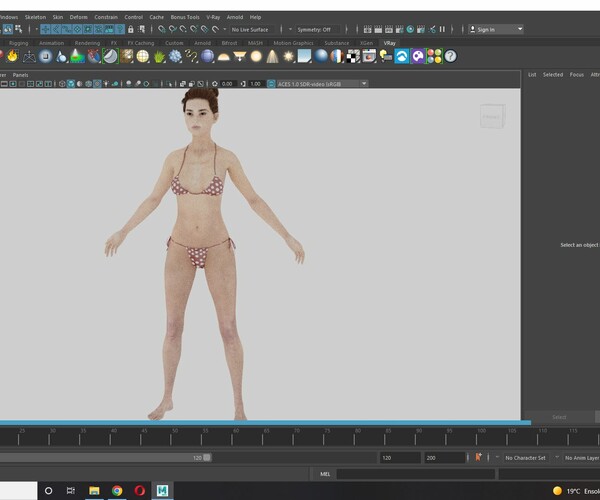This screenshot has width=600, height=500.
Task: Create a V-Ray dome light
Action: (223, 57)
